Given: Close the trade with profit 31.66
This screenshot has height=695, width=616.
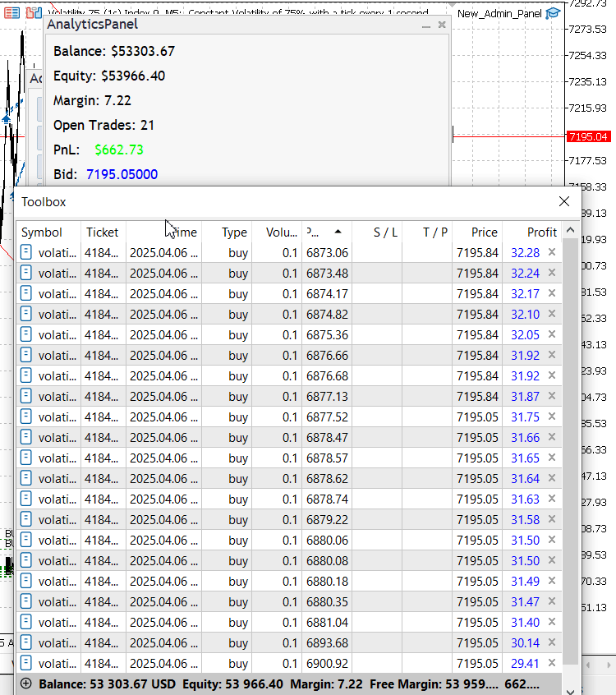Looking at the screenshot, I should [552, 437].
